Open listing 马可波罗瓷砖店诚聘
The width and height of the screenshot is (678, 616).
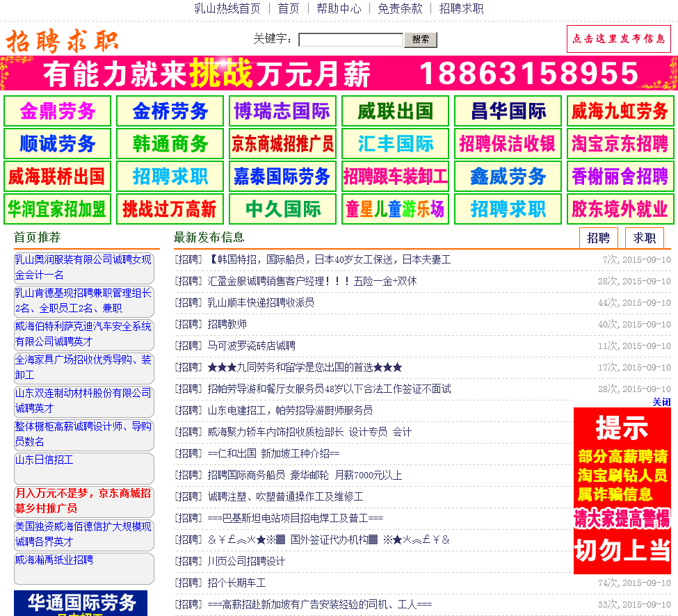pos(251,346)
